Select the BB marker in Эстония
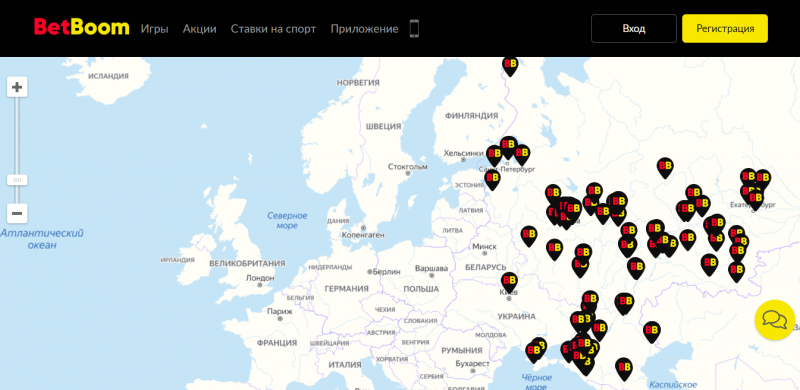The image size is (800, 390). [492, 180]
